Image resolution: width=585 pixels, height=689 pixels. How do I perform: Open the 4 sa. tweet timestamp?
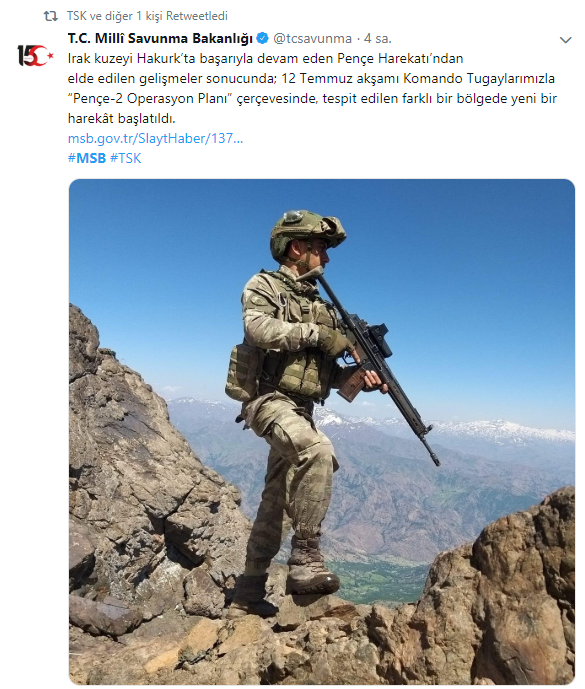coord(378,39)
